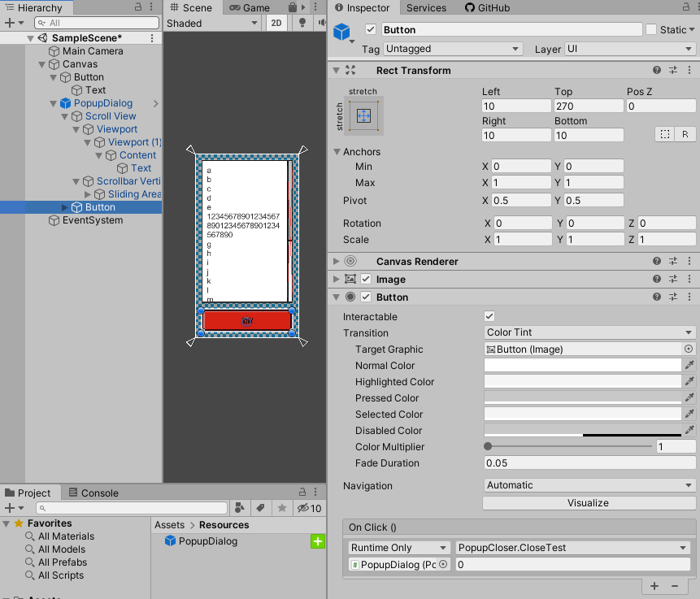
Task: Toggle 2D view mode in Scene toolbar
Action: [x=276, y=23]
